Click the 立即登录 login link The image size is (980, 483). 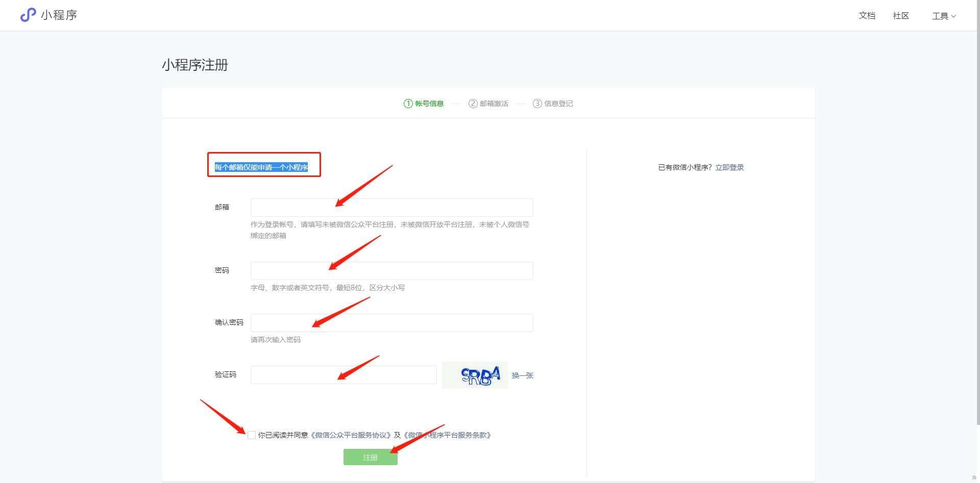point(729,167)
